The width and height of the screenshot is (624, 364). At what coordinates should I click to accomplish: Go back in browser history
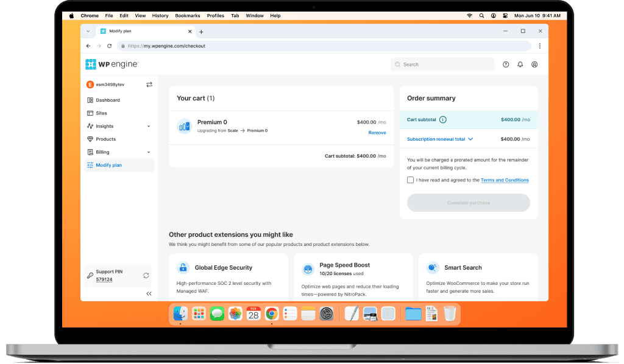click(x=88, y=46)
